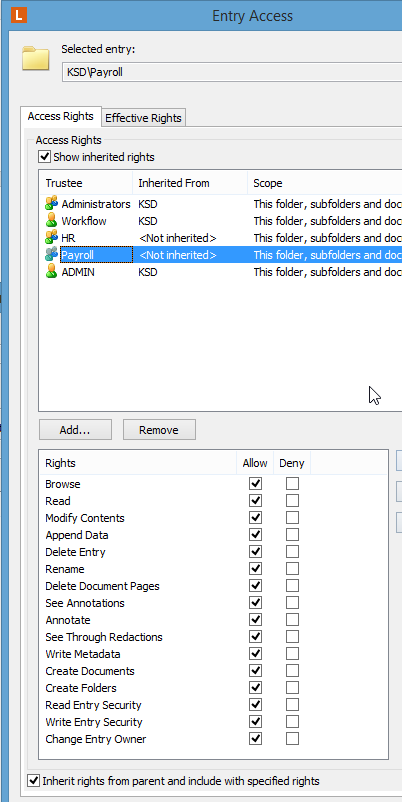Image resolution: width=402 pixels, height=802 pixels.
Task: Sort by the Inherited From column header
Action: 190,183
